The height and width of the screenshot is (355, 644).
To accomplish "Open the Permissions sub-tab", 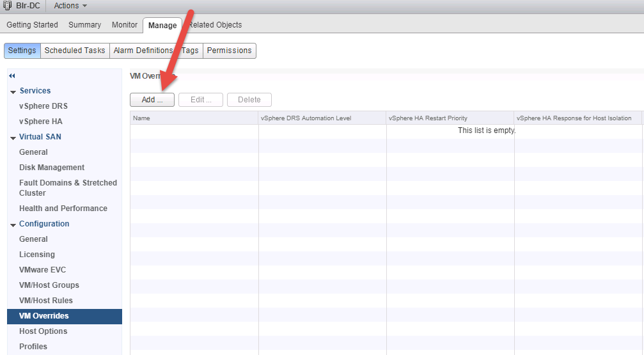I will [x=229, y=51].
